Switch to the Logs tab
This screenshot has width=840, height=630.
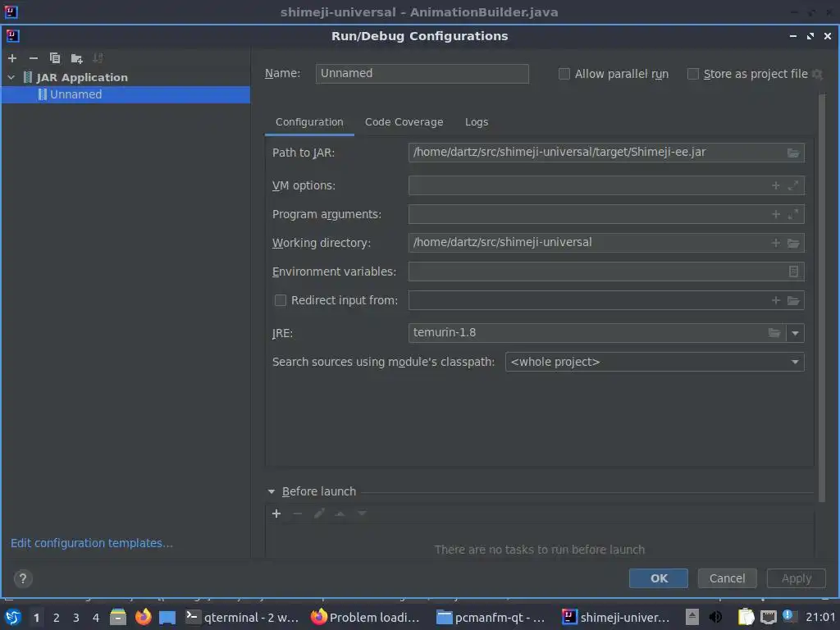point(477,122)
